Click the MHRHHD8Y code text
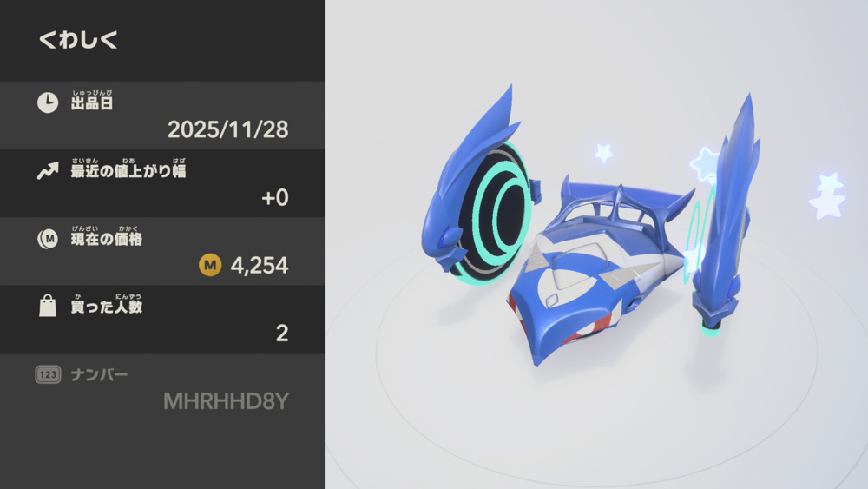Screen dimensions: 868x489 click(x=226, y=401)
